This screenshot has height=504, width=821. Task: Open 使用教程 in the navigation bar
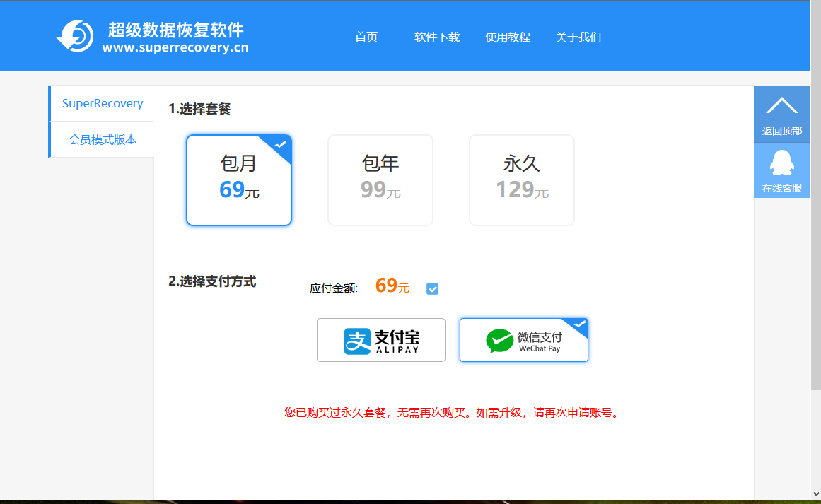point(507,37)
